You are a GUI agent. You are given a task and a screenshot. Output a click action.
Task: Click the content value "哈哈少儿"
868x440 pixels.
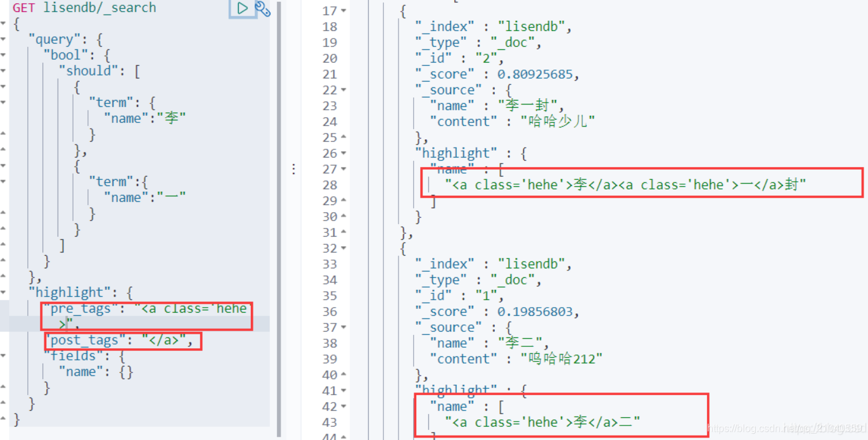[x=558, y=122]
